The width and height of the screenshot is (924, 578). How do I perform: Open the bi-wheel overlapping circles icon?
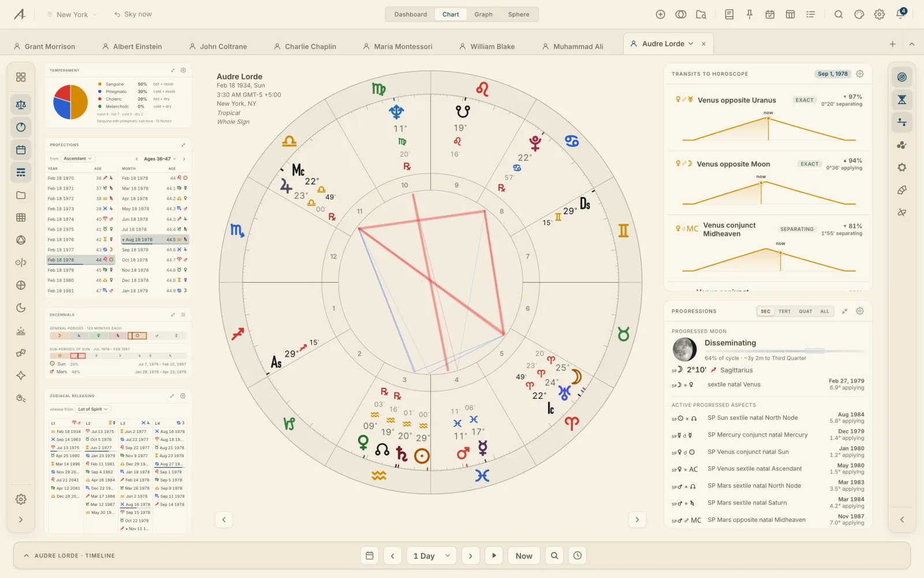[x=681, y=14]
